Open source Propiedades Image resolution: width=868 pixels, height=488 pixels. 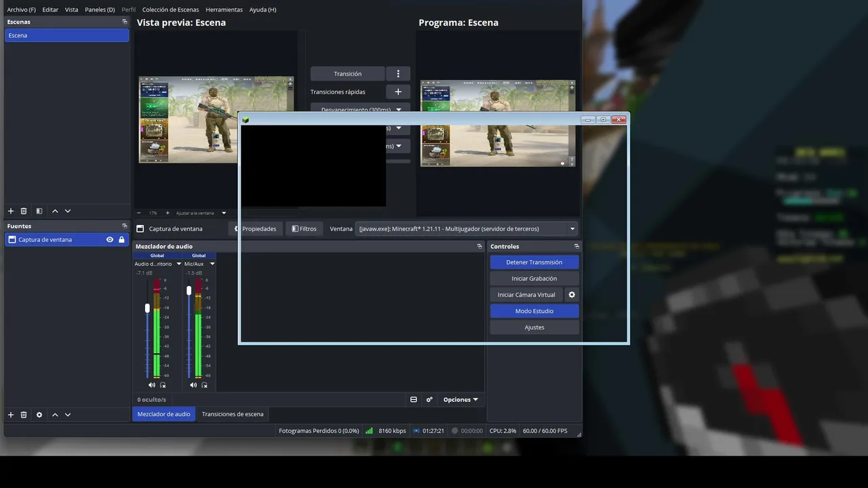pos(255,228)
